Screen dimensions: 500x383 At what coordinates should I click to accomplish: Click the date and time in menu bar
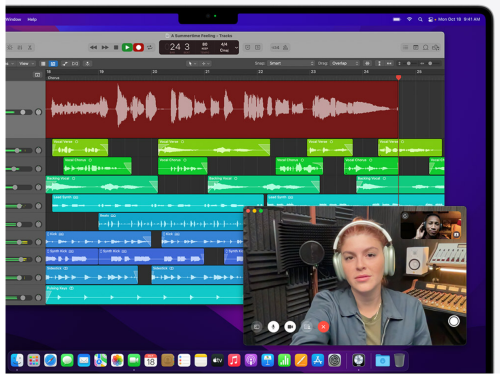point(459,19)
